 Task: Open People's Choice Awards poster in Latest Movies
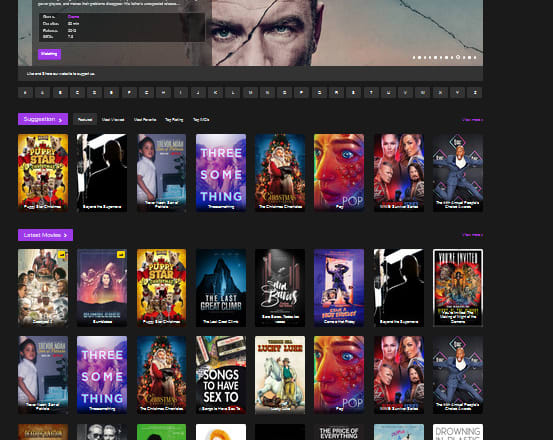click(458, 374)
